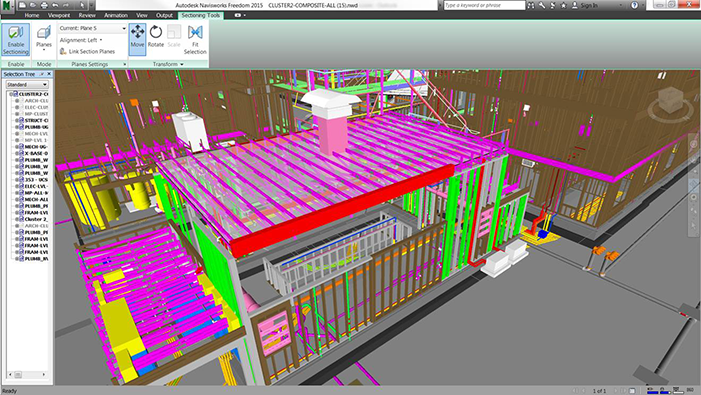
Task: Select the Rotate transform tool
Action: pyautogui.click(x=156, y=37)
